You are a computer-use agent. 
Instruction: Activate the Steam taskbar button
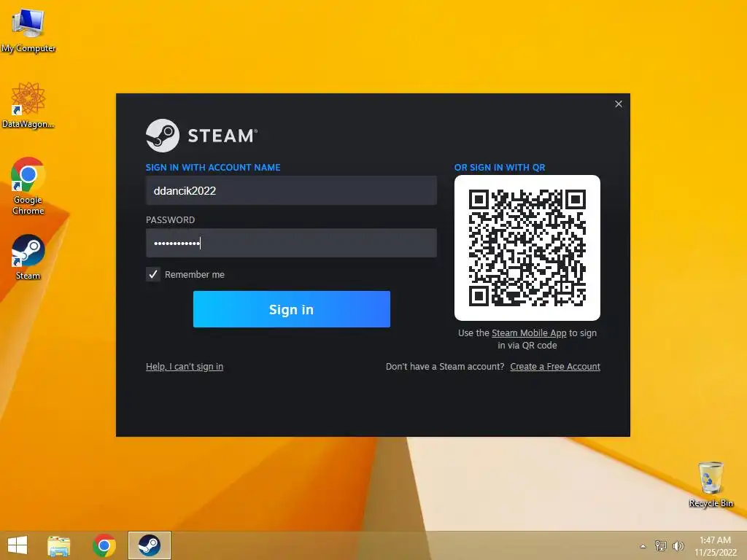(149, 545)
